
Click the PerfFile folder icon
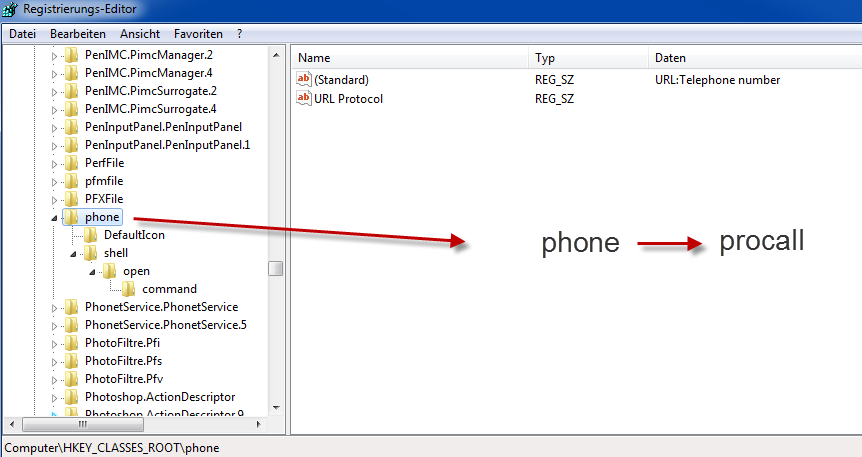point(72,163)
